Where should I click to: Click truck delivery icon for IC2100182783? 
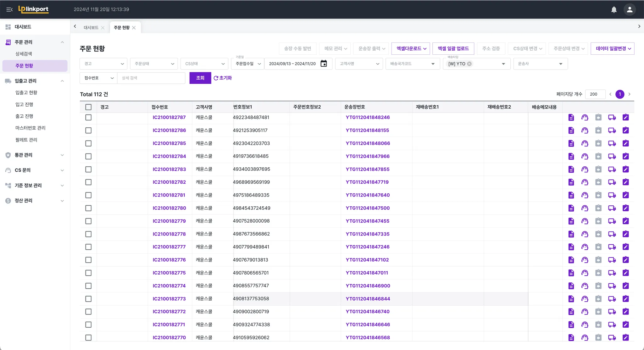[612, 169]
